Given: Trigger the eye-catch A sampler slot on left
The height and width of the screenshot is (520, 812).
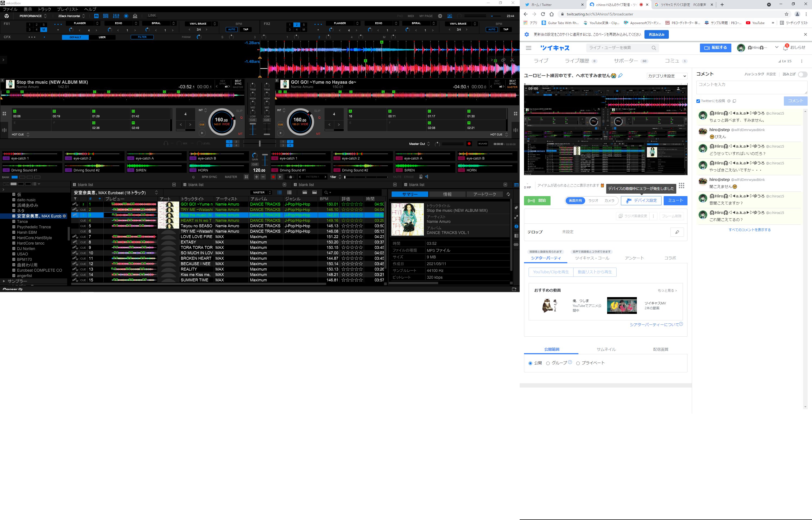Looking at the screenshot, I should coord(157,156).
